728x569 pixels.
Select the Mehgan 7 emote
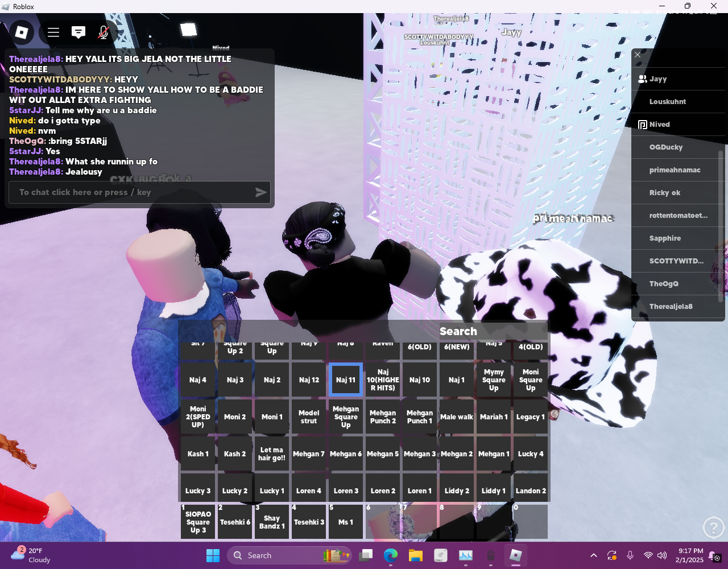[309, 454]
